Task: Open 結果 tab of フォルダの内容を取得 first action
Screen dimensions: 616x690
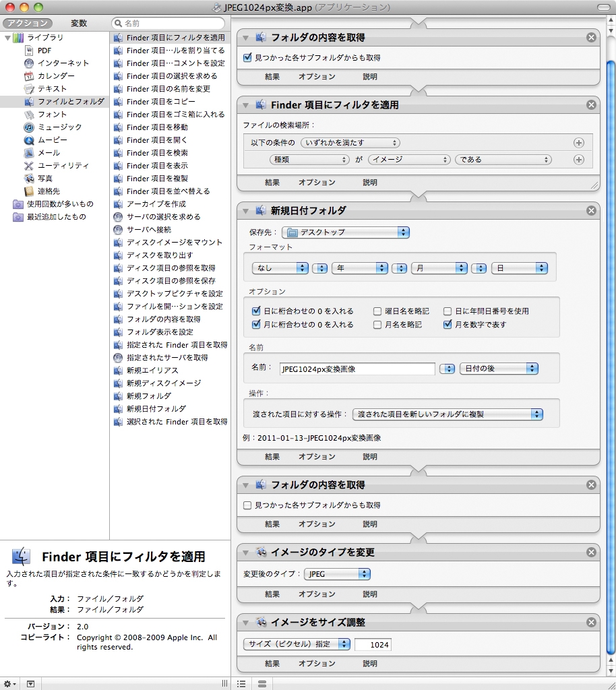Action: tap(272, 77)
